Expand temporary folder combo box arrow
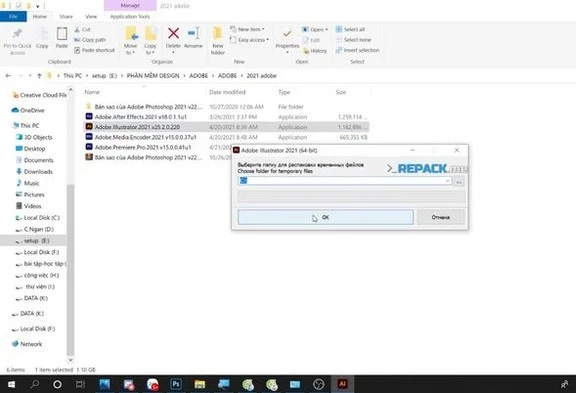Viewport: 576px width, 393px height. click(x=447, y=181)
